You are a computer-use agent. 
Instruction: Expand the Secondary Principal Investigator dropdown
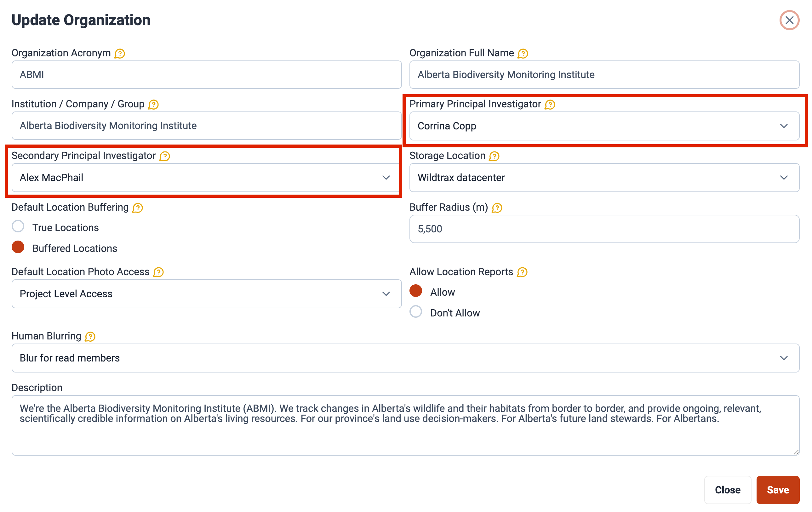[206, 178]
